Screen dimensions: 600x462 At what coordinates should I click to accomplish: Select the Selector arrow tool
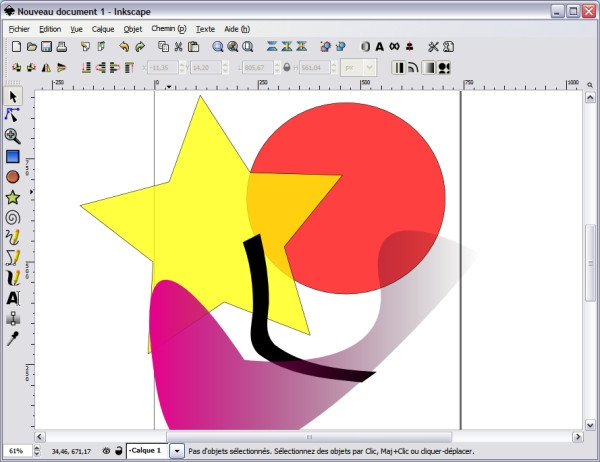point(13,96)
